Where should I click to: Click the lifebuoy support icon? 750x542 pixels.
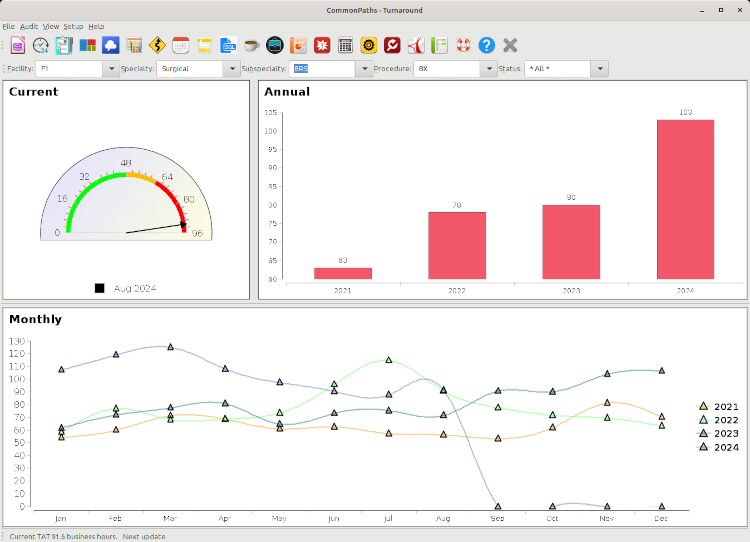[463, 45]
